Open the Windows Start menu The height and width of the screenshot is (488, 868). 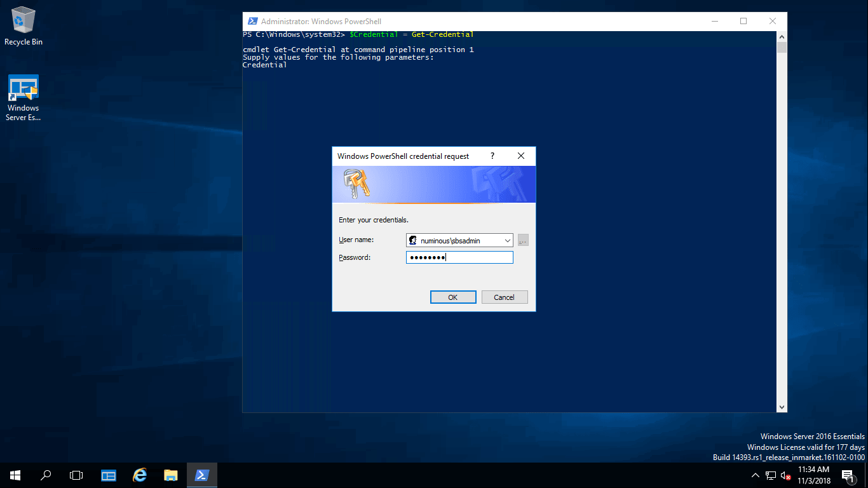15,475
